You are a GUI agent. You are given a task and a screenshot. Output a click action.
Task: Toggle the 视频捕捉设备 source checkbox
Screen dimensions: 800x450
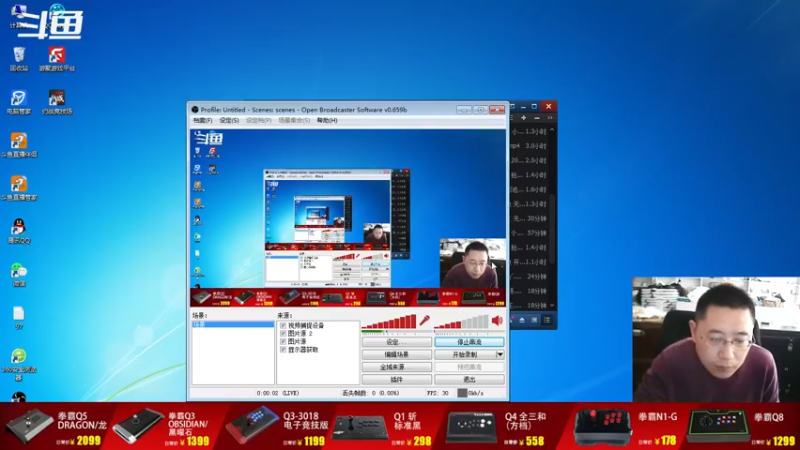point(283,325)
